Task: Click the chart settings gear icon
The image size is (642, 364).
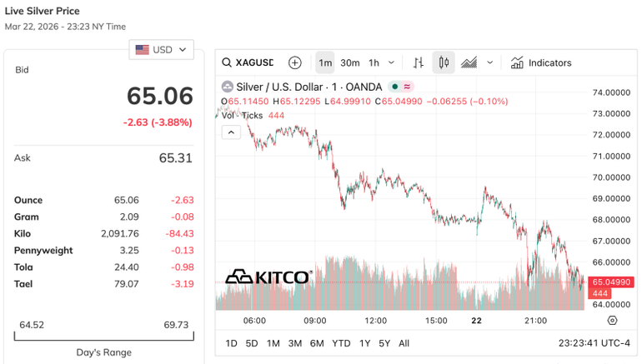Action: (x=612, y=320)
